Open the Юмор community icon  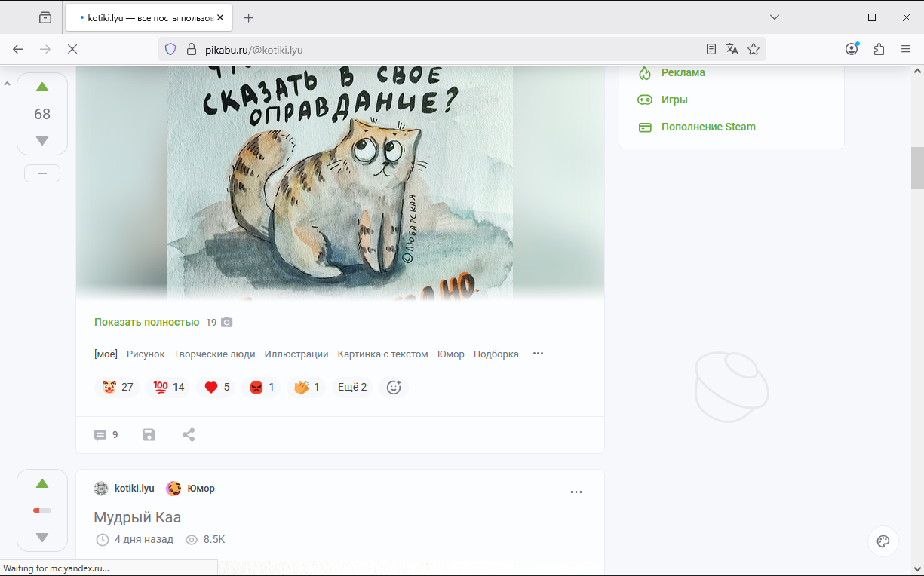174,489
